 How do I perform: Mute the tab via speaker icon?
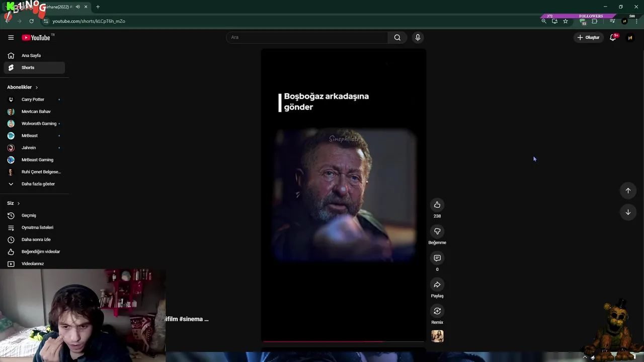pyautogui.click(x=77, y=7)
